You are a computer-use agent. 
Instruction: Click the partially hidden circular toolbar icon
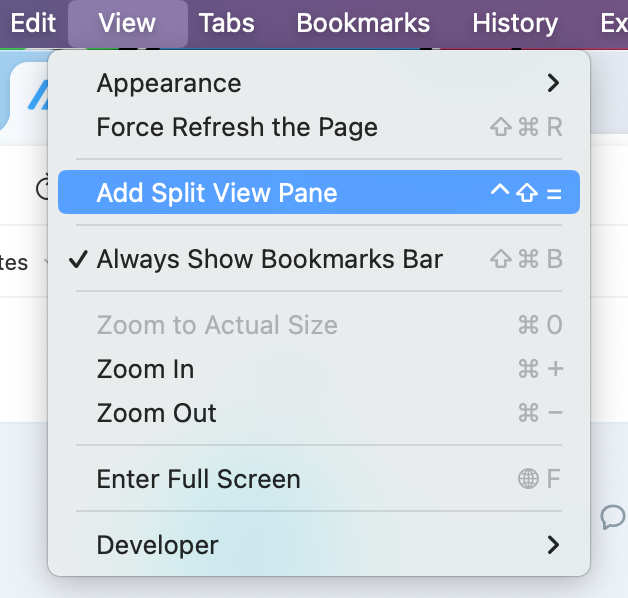click(43, 187)
